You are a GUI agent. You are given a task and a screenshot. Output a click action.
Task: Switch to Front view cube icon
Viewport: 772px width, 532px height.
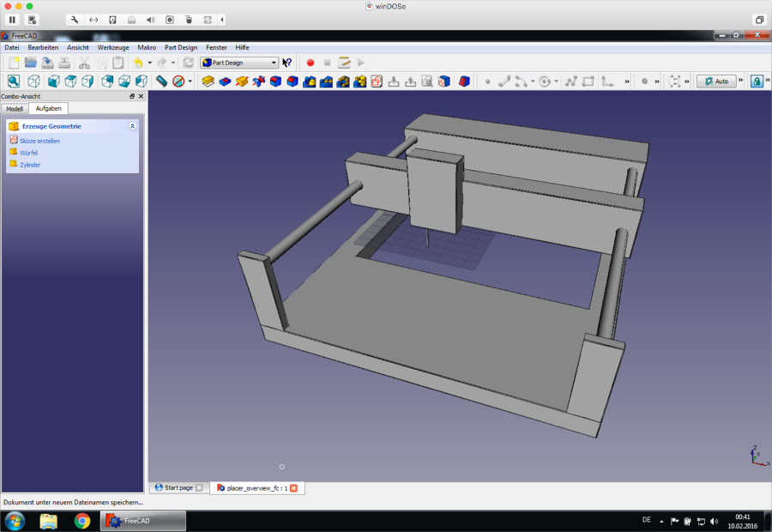click(54, 82)
